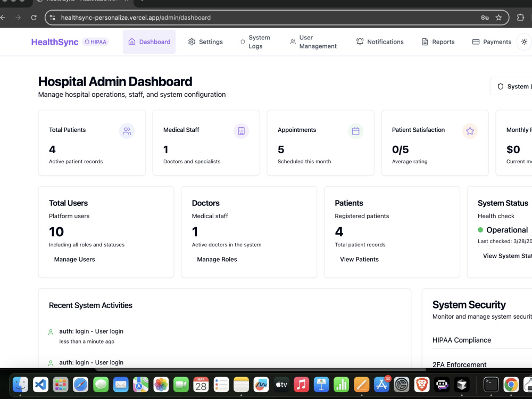Open User Management section

pyautogui.click(x=313, y=41)
